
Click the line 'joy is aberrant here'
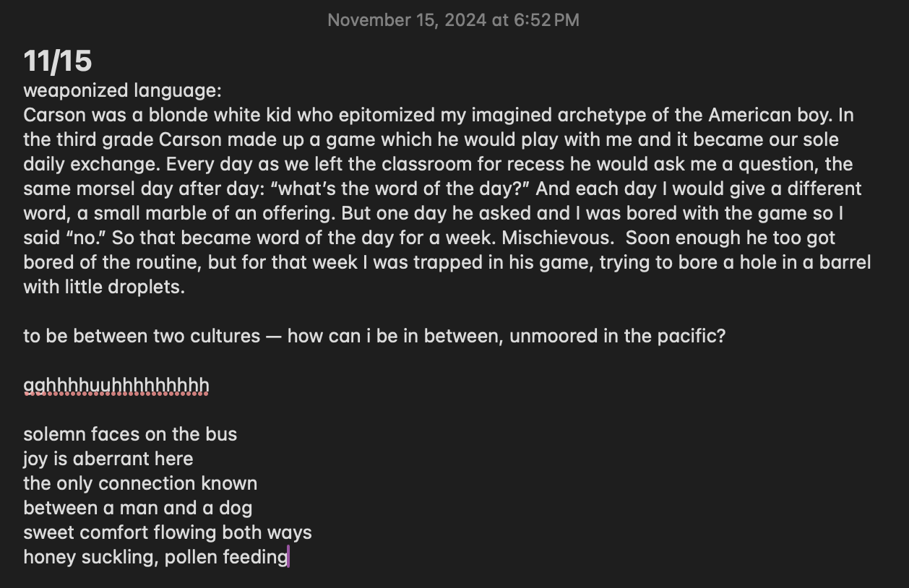pyautogui.click(x=108, y=459)
